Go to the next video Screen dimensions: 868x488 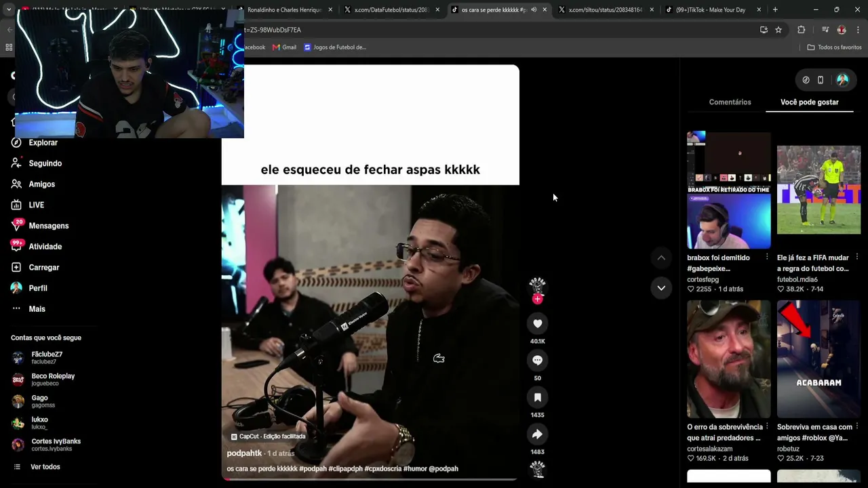pyautogui.click(x=661, y=288)
